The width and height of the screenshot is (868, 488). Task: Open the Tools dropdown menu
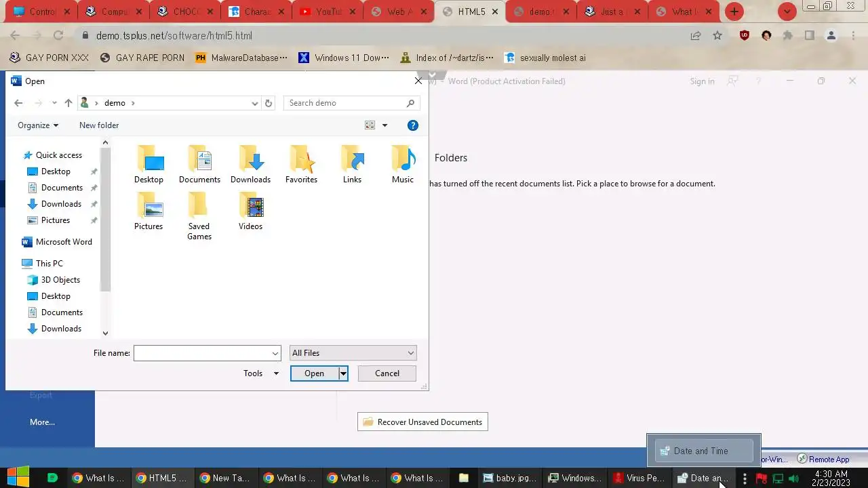[261, 373]
